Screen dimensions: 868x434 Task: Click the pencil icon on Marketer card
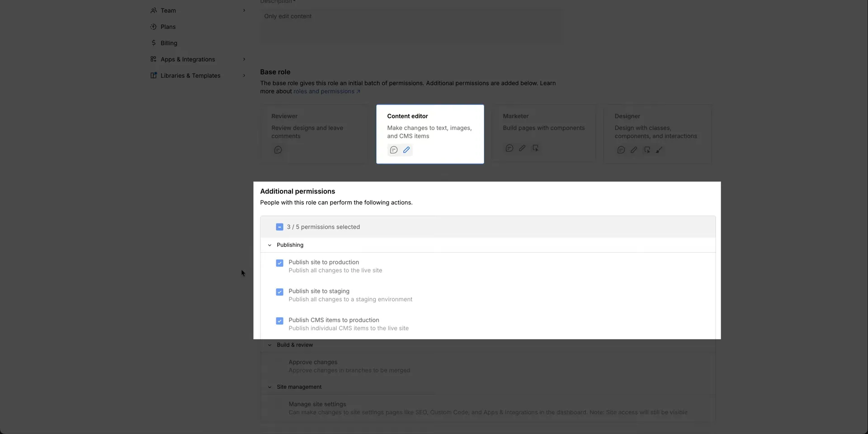522,148
